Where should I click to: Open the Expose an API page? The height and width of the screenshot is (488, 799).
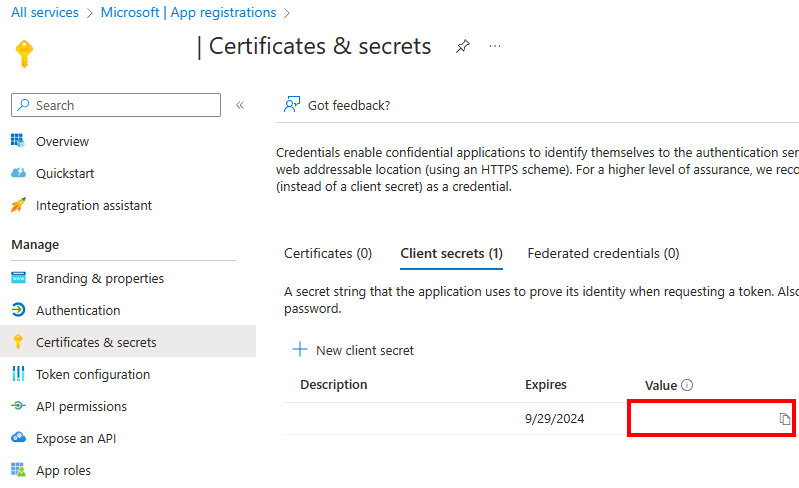coord(79,438)
